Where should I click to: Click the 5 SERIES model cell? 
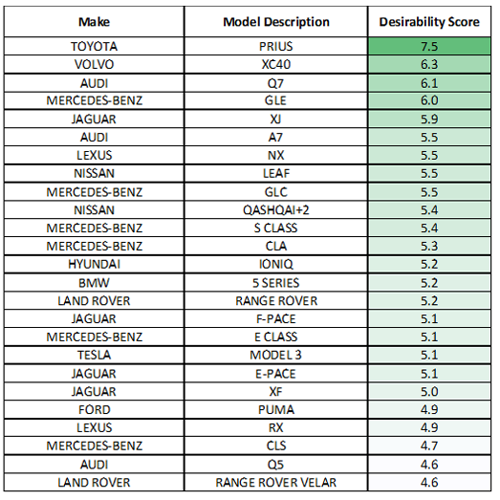click(276, 283)
